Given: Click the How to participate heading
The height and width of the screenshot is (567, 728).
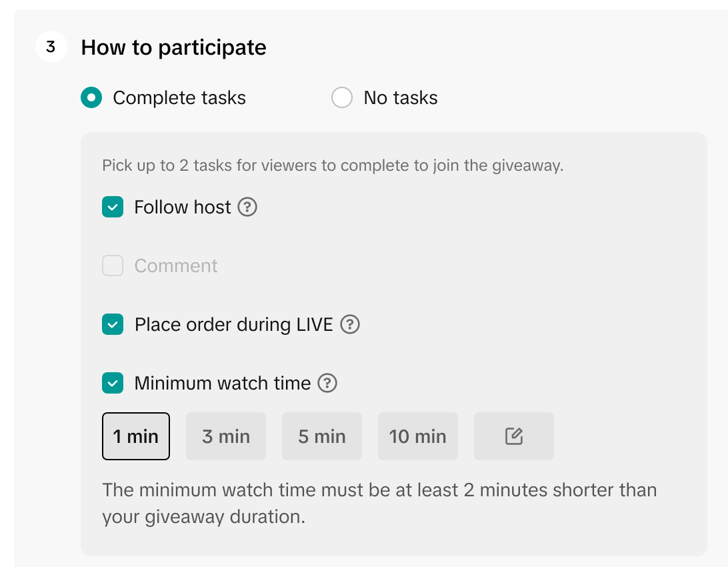Looking at the screenshot, I should pyautogui.click(x=174, y=47).
